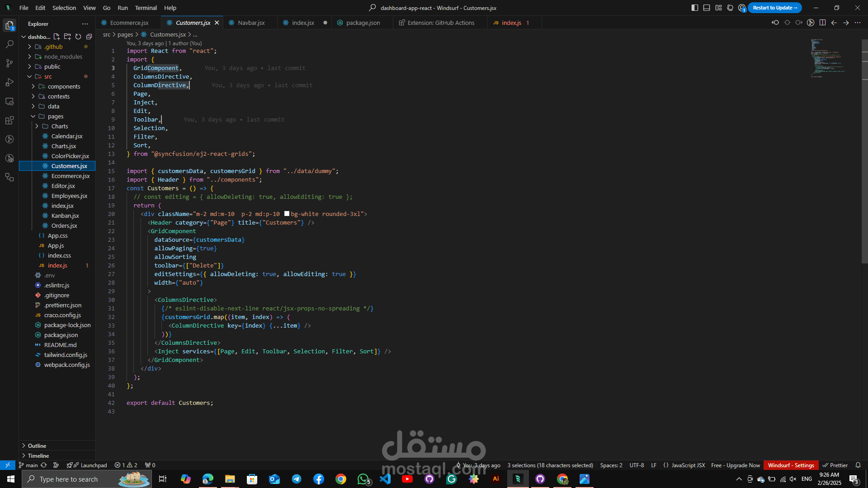The width and height of the screenshot is (868, 488).
Task: Open the Terminal menu
Action: (146, 8)
